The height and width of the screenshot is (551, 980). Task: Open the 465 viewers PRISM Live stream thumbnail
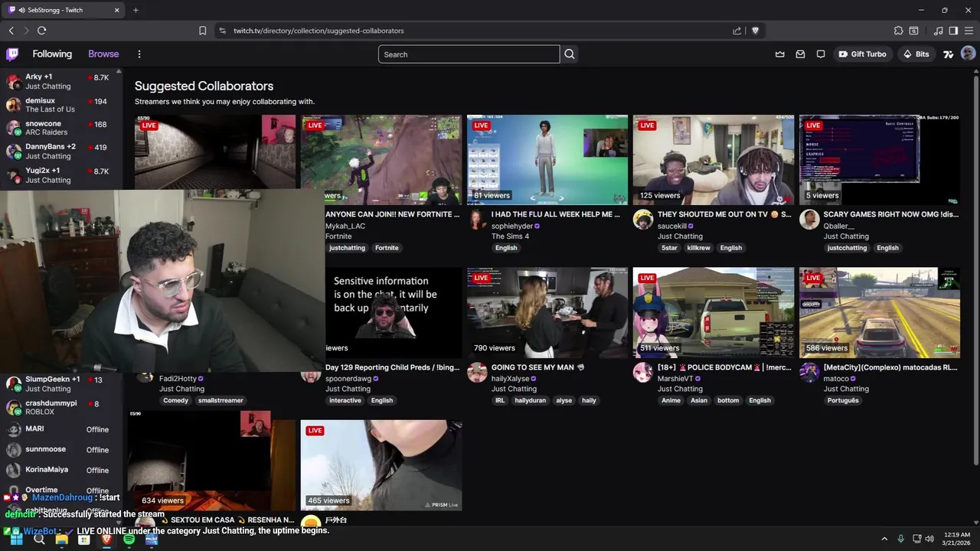point(381,465)
